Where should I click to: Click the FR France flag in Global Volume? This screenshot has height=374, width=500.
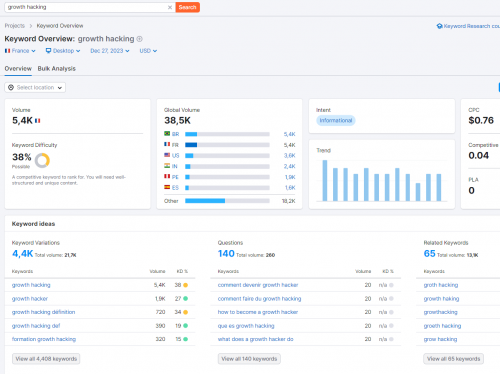pos(167,144)
